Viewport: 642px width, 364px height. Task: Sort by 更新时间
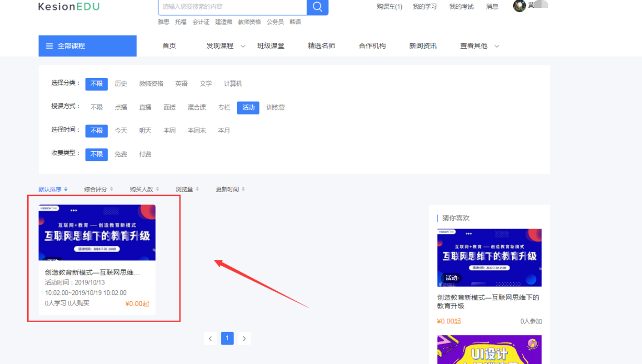(x=227, y=189)
